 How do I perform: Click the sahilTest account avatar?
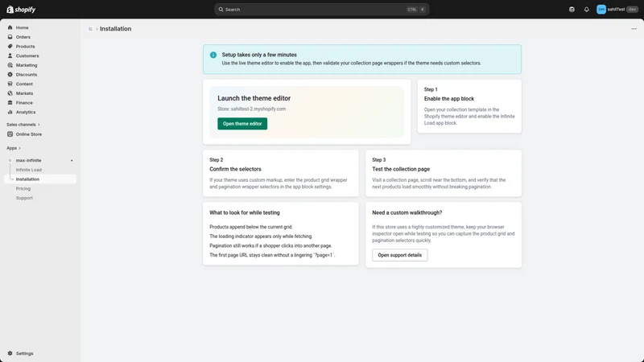(601, 10)
